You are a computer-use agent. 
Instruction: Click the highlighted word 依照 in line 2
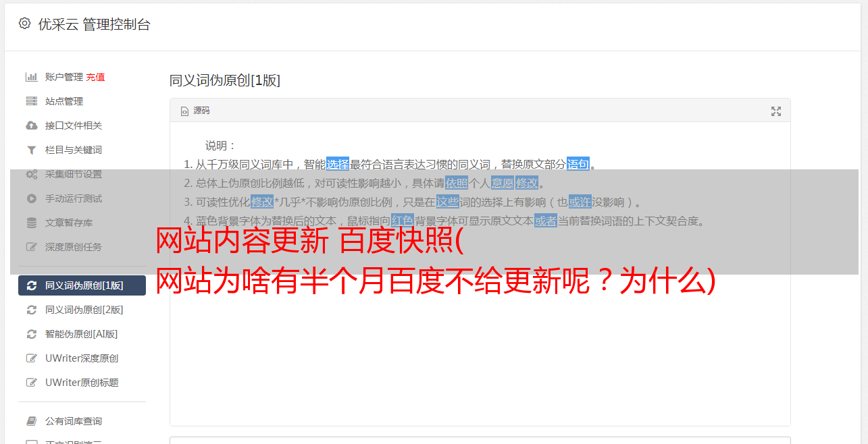[457, 183]
